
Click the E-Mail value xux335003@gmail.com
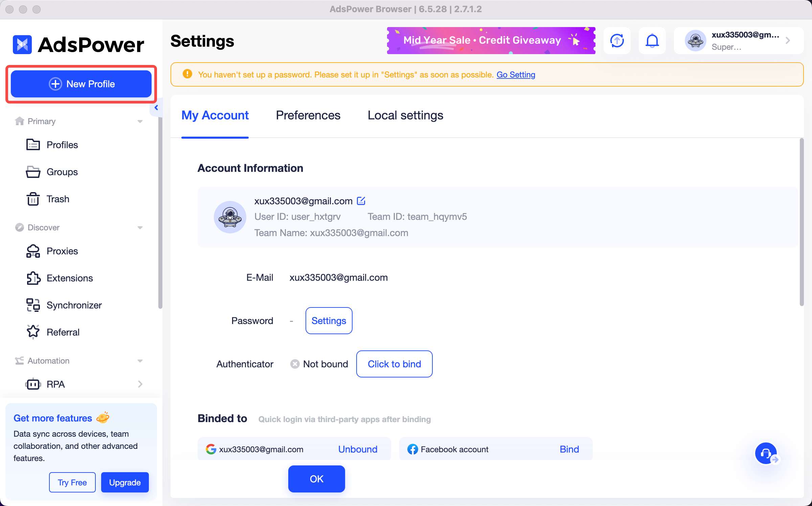(339, 277)
